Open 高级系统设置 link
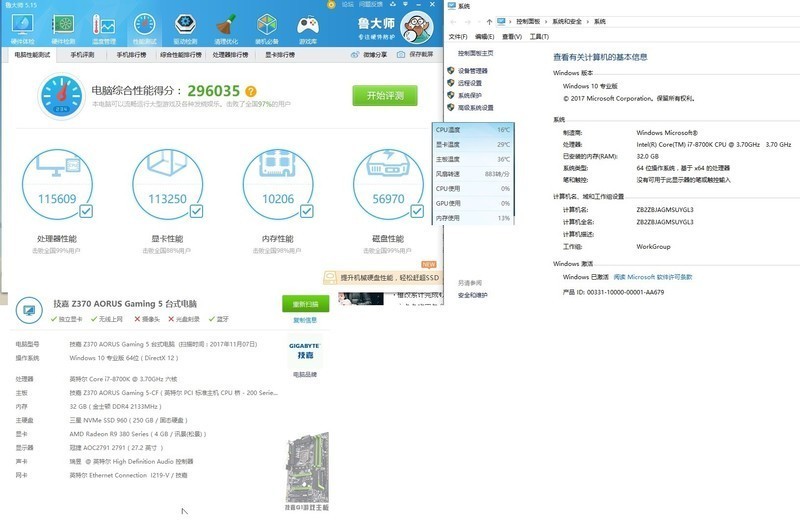800x524 pixels. [476, 107]
